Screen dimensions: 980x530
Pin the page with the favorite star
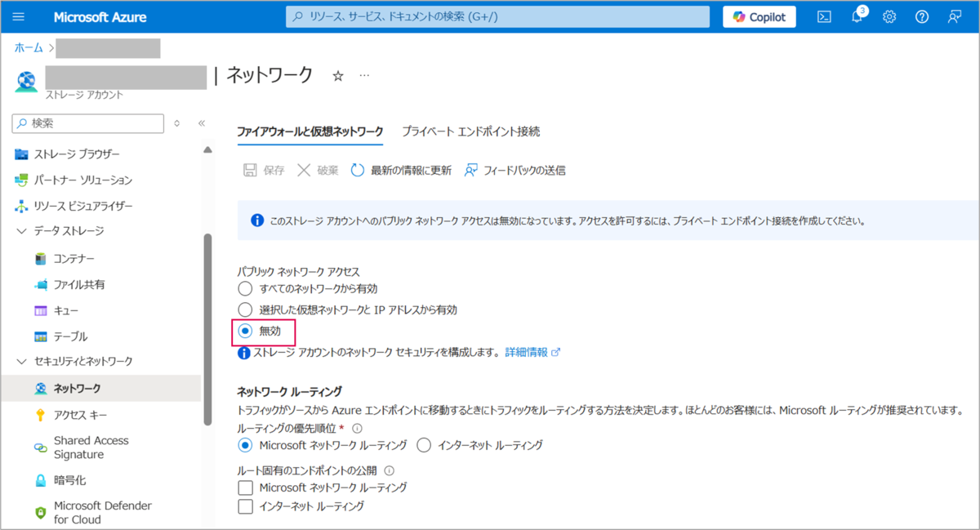pos(338,75)
